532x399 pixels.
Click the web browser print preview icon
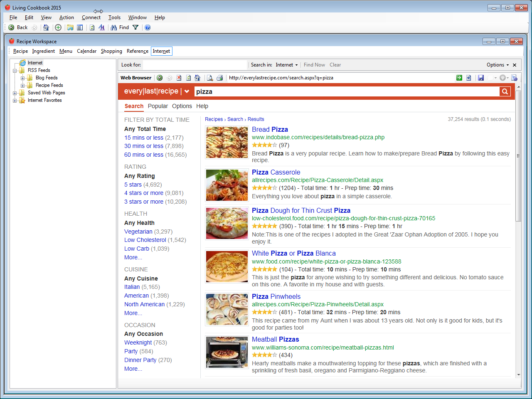[210, 78]
